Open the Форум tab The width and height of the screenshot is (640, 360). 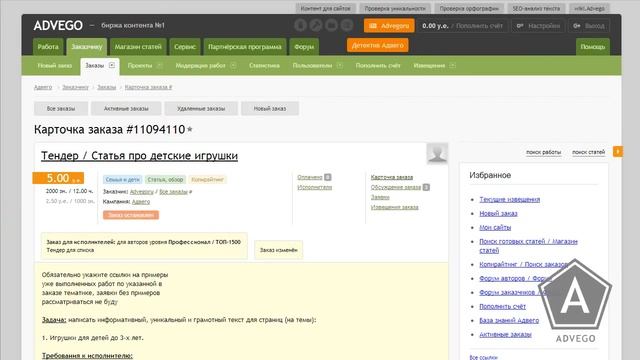coord(304,47)
